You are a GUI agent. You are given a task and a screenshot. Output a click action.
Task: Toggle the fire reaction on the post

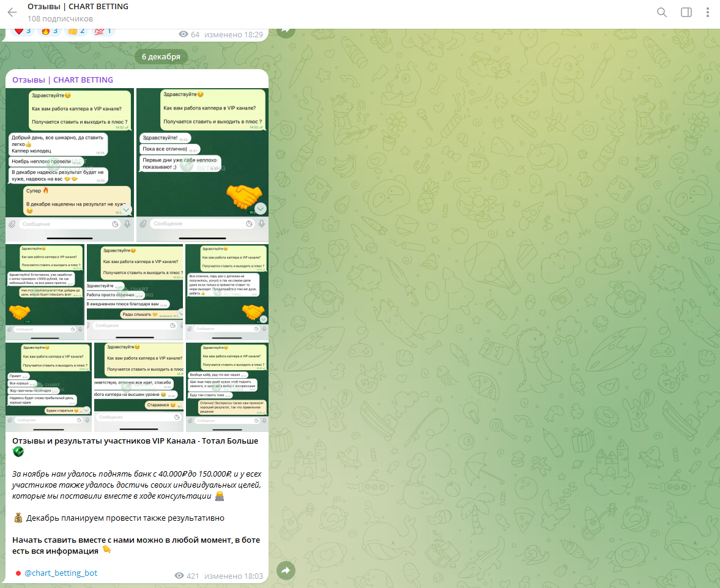click(x=49, y=31)
